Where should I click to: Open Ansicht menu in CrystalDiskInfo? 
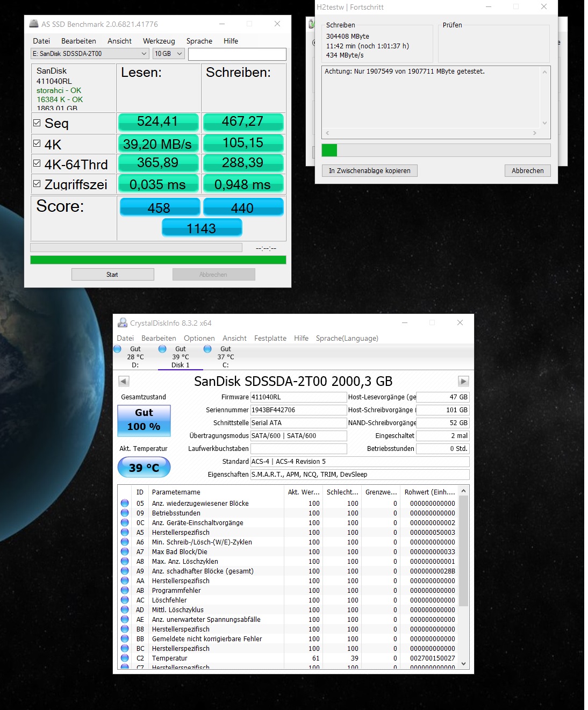234,338
